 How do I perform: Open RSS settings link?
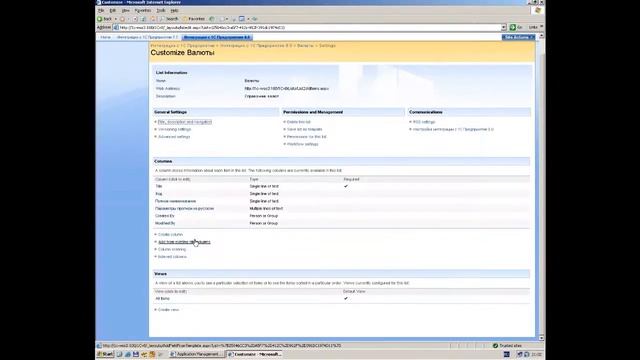click(x=424, y=122)
